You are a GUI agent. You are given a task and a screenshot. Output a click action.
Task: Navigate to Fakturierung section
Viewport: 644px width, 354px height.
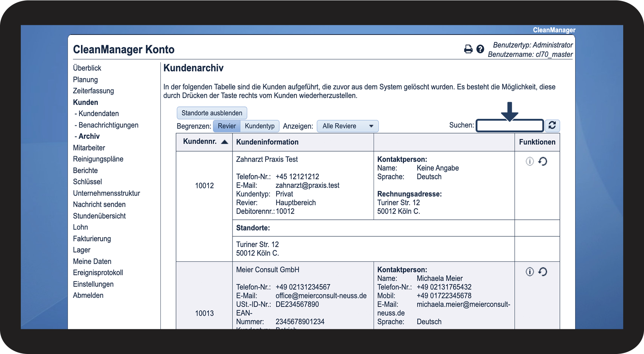coord(92,239)
